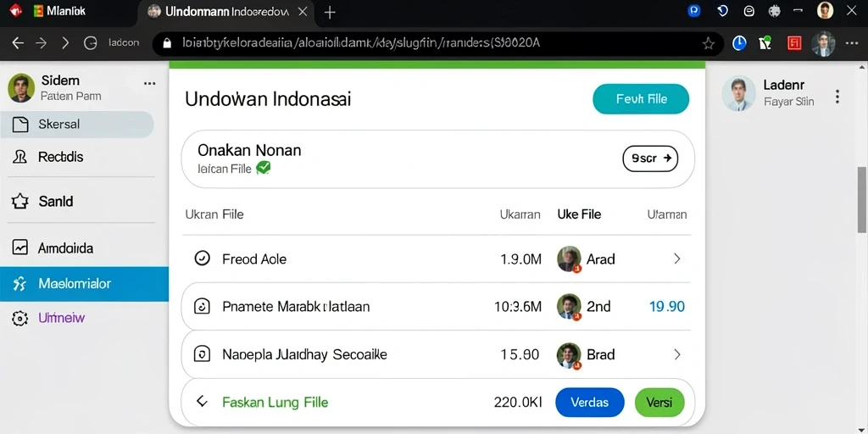The image size is (868, 434).
Task: Click the browser back arrow
Action: pos(18,43)
